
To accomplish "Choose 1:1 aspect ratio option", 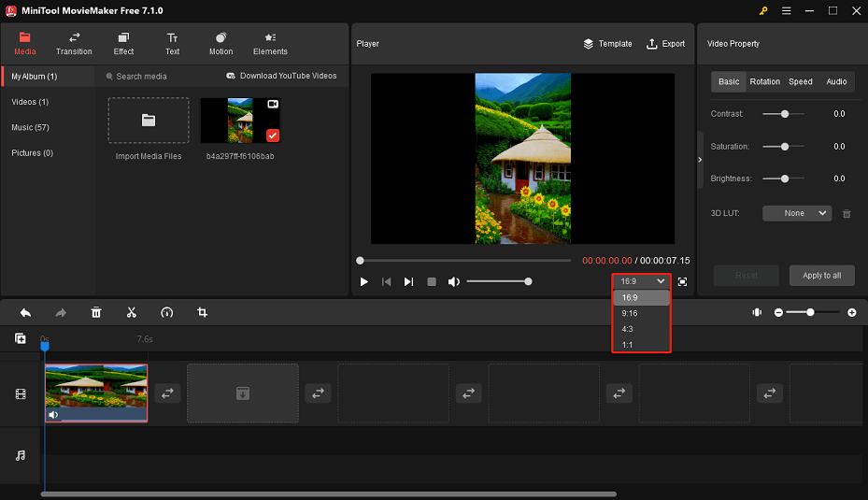I will coord(641,345).
